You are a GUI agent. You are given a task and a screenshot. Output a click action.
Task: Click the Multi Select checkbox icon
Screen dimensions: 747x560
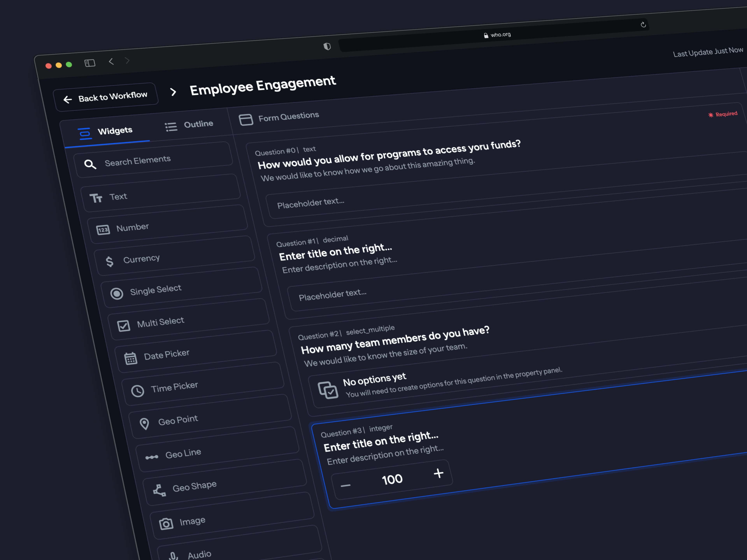pos(124,326)
